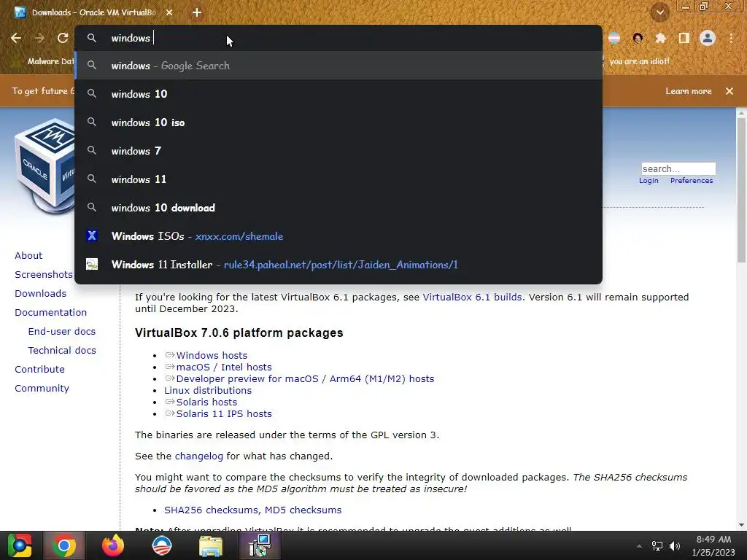747x560 pixels.
Task: Close the Downloads – Oracle VM VirtualBox tab
Action: tap(169, 13)
